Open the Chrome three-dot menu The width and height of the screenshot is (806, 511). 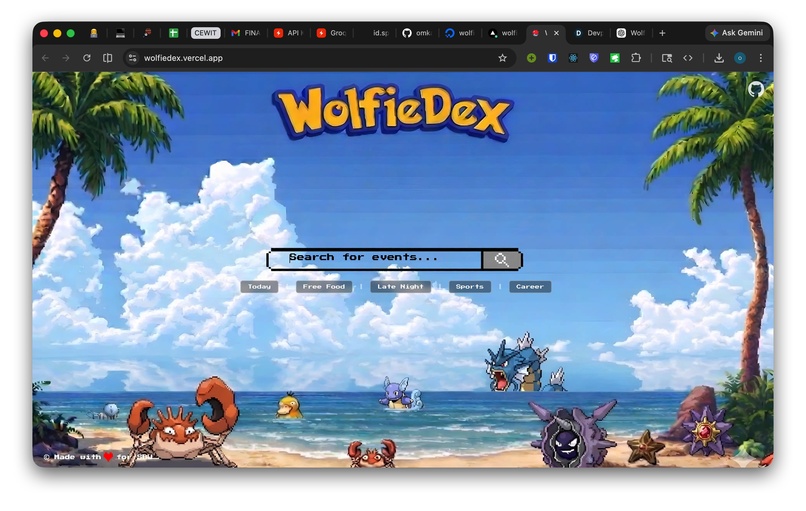point(761,58)
